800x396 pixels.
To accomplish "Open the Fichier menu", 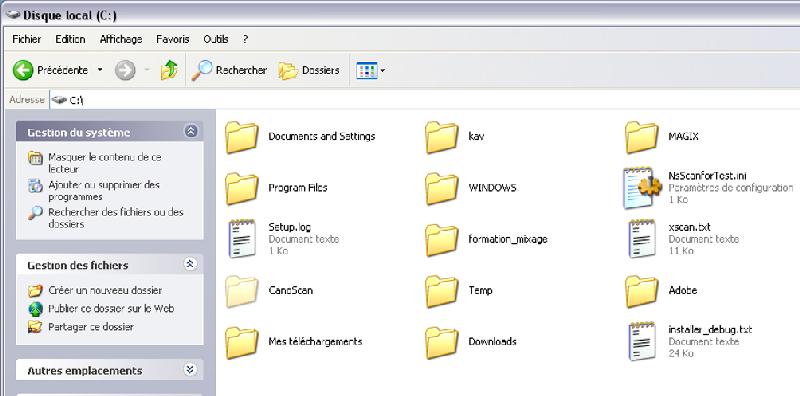I will pyautogui.click(x=27, y=39).
